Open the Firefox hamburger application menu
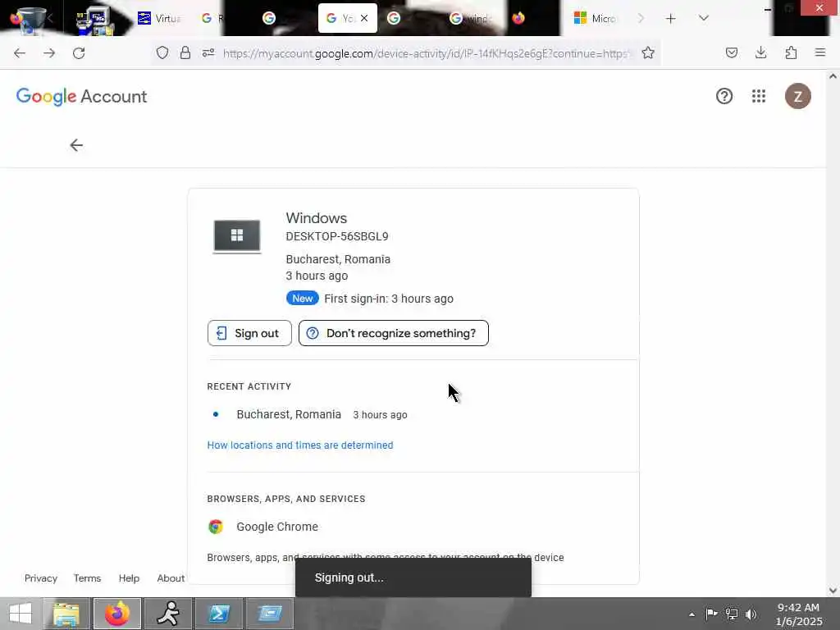Viewport: 840px width, 630px height. [820, 52]
